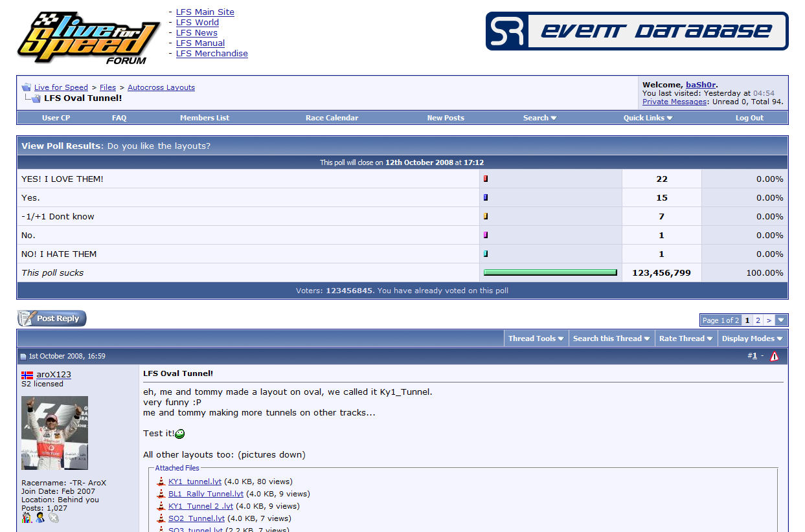This screenshot has width=805, height=532.
Task: Click the yellow bar for Dont know option
Action: [486, 216]
